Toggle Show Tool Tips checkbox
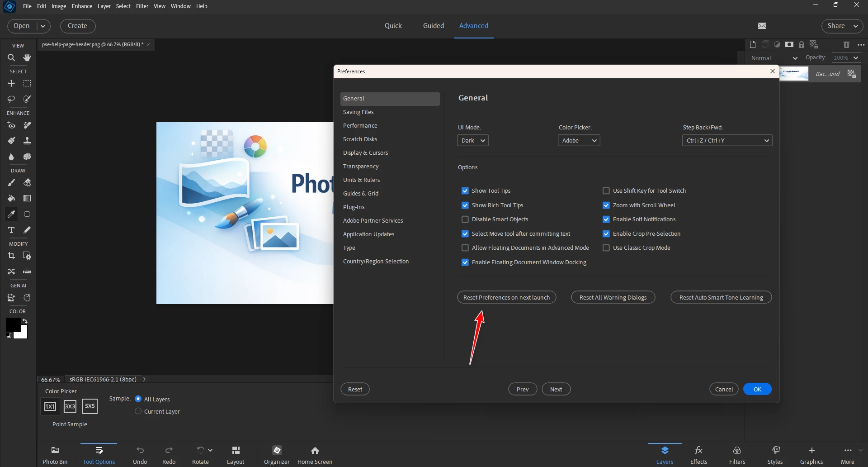The width and height of the screenshot is (868, 467). tap(465, 191)
